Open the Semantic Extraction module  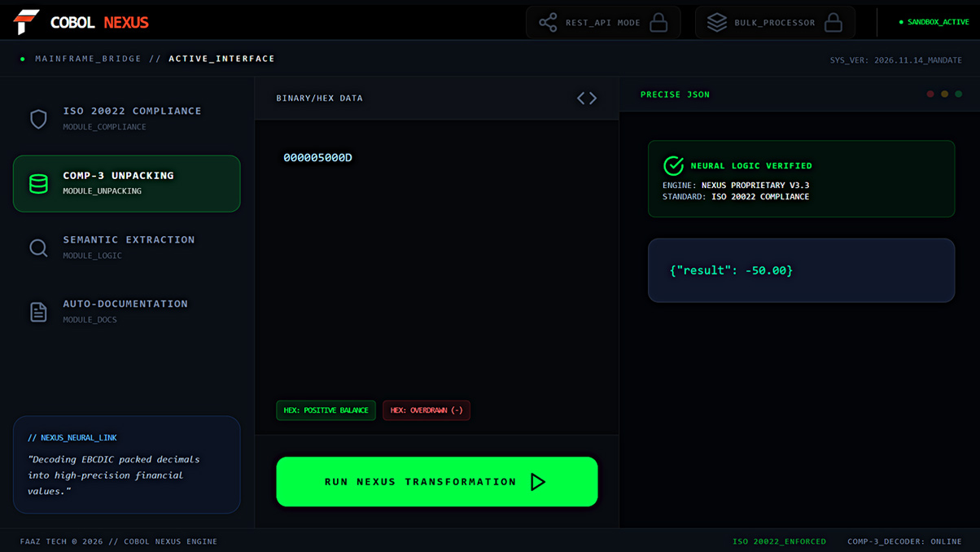127,248
